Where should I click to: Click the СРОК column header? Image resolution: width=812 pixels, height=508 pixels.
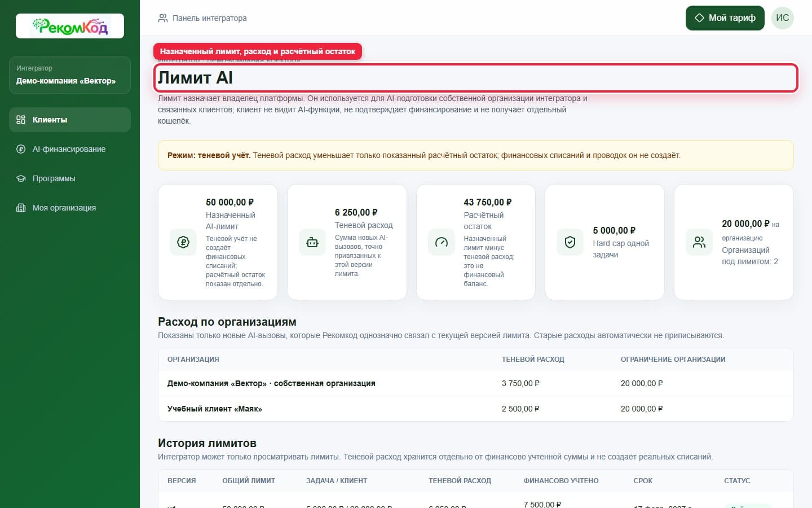(643, 481)
